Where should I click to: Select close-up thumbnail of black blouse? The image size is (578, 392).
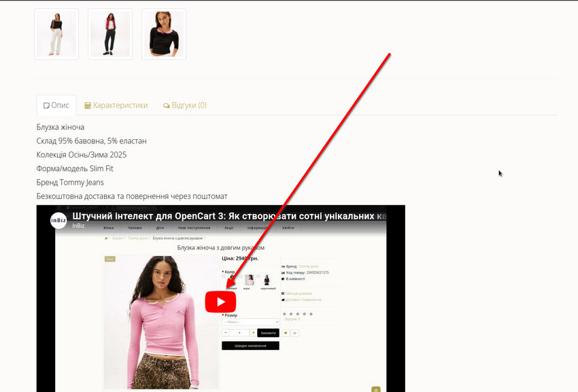coord(164,34)
